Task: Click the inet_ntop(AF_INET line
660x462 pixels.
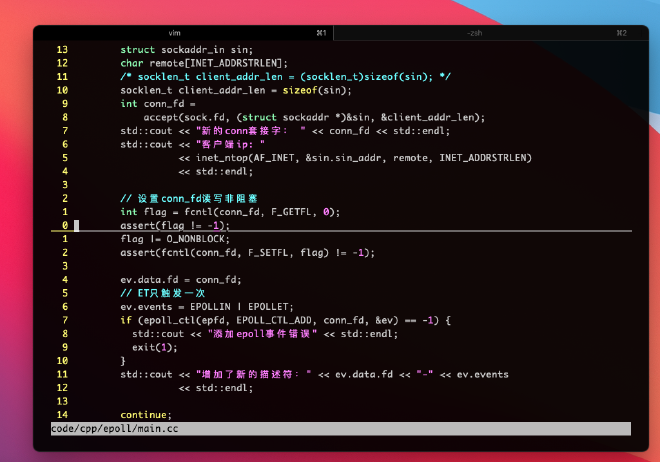Action: [x=355, y=158]
